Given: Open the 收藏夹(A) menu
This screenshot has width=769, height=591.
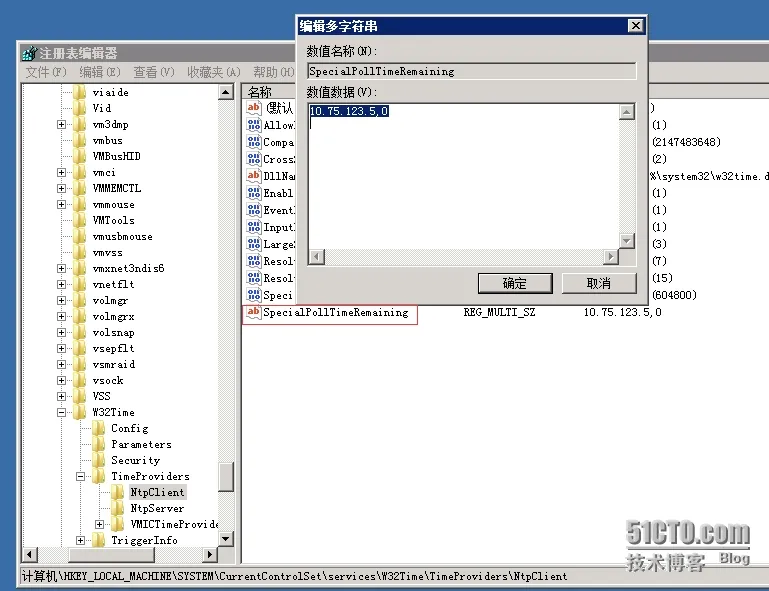Looking at the screenshot, I should click(213, 72).
